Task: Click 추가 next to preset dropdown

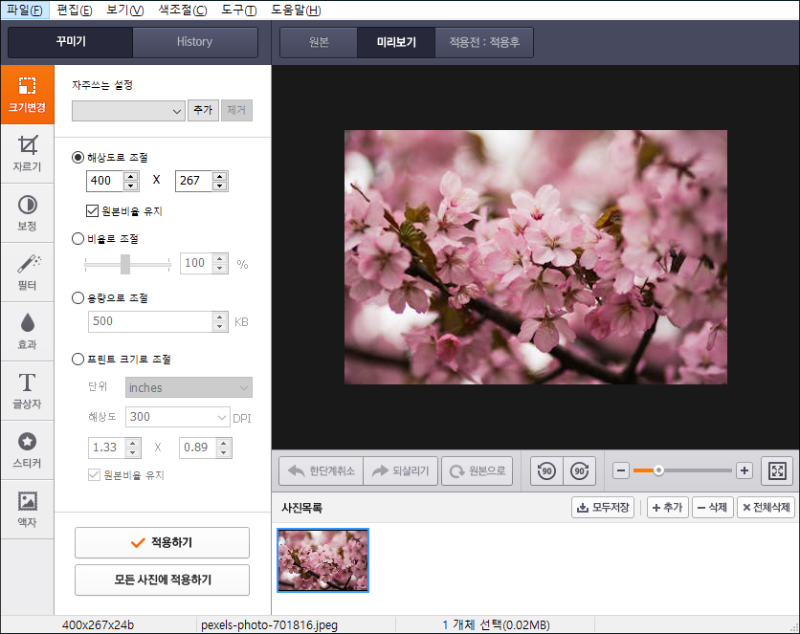Action: tap(203, 110)
